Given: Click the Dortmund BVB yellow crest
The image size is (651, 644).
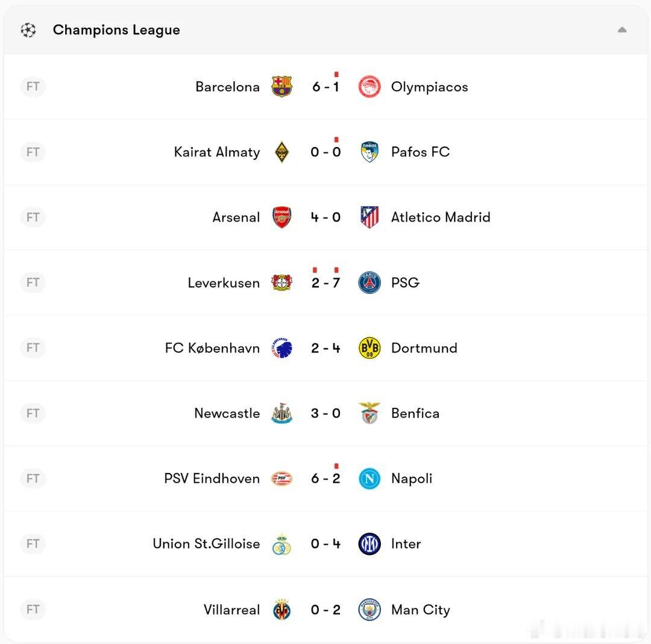Looking at the screenshot, I should pos(369,348).
